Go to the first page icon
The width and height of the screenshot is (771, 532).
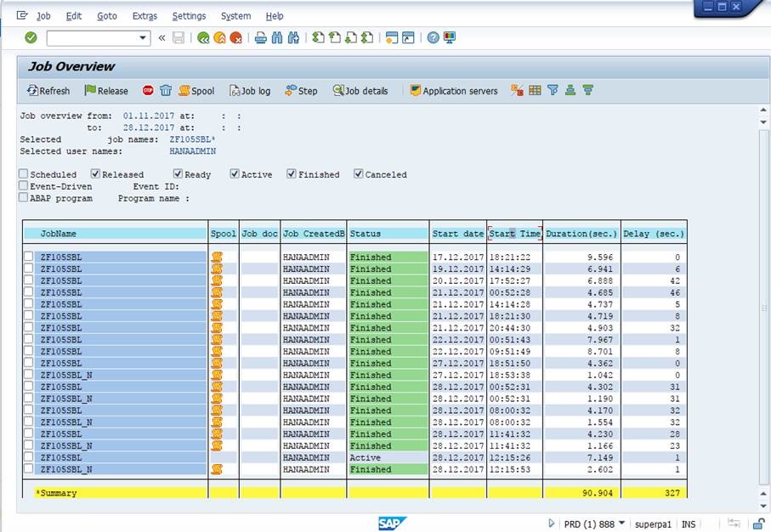coord(318,38)
